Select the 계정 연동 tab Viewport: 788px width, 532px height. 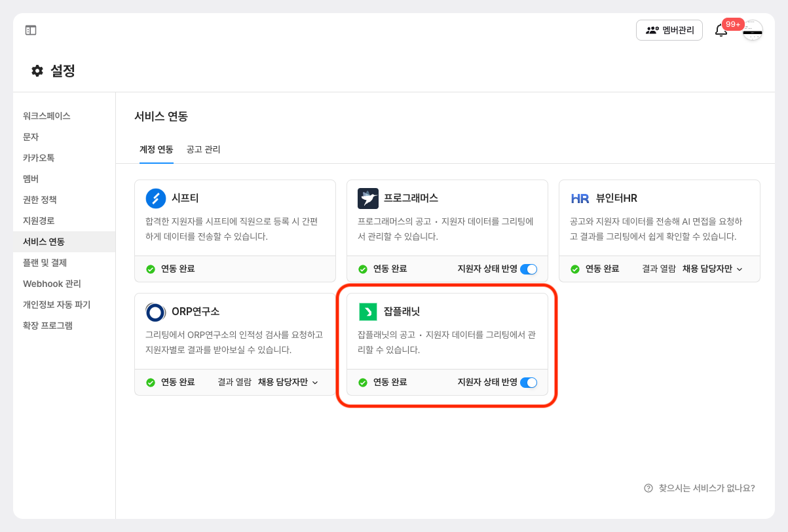coord(156,149)
